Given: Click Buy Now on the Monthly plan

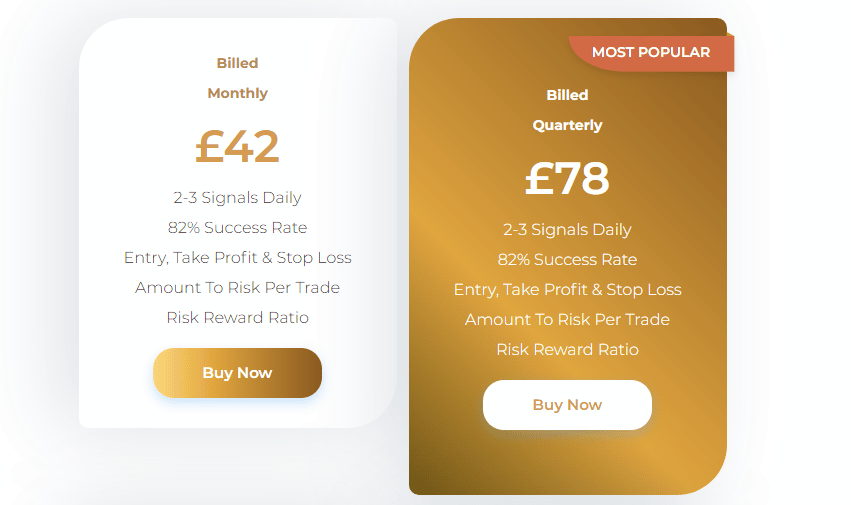Looking at the screenshot, I should pyautogui.click(x=237, y=373).
